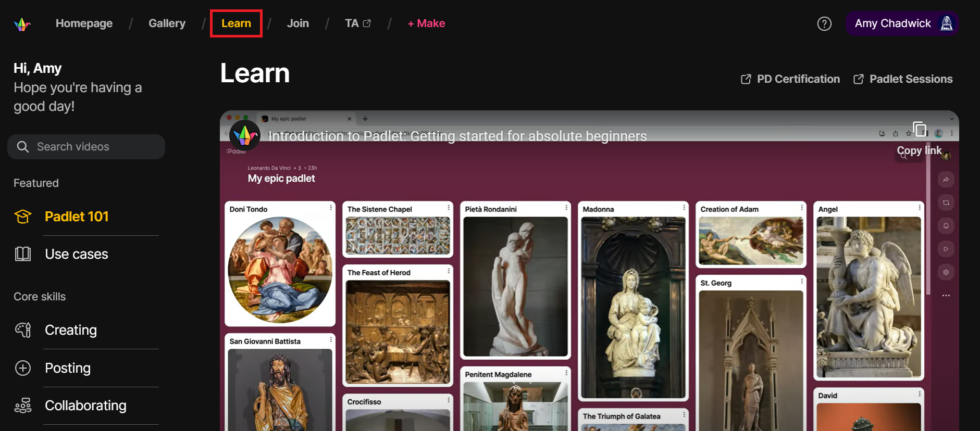The width and height of the screenshot is (980, 431).
Task: Click the external link icon beside PD Certification
Action: pyautogui.click(x=746, y=79)
